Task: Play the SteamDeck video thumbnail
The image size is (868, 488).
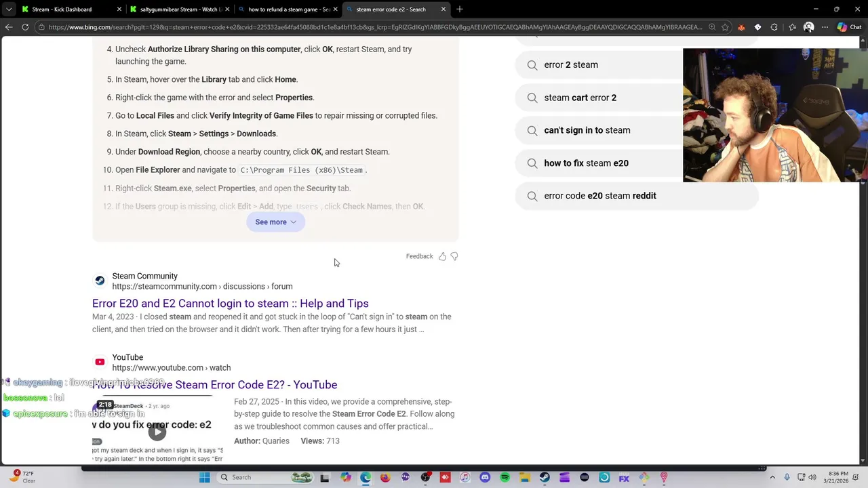Action: [157, 431]
